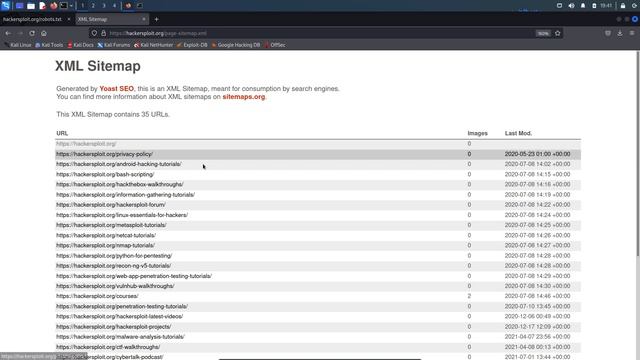Open hackthebox-walkthroughs URL
Image resolution: width=640 pixels, height=360 pixels.
pyautogui.click(x=120, y=184)
